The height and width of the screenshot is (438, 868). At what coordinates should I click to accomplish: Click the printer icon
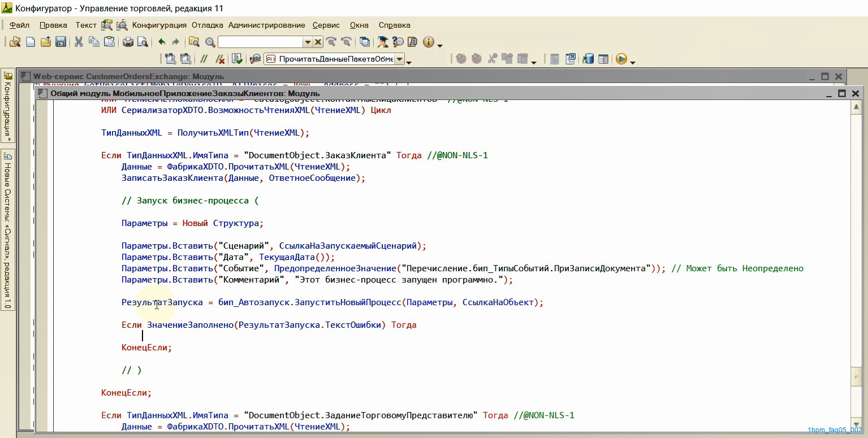[x=128, y=42]
